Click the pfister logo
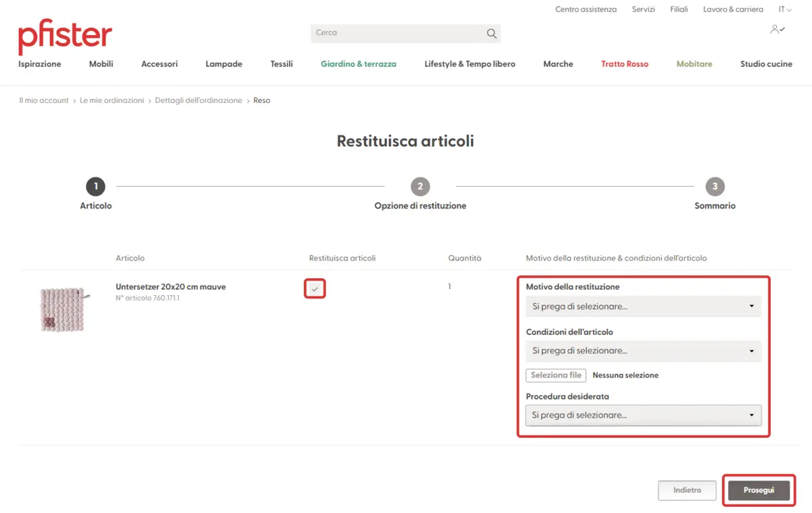The width and height of the screenshot is (812, 513). [65, 37]
